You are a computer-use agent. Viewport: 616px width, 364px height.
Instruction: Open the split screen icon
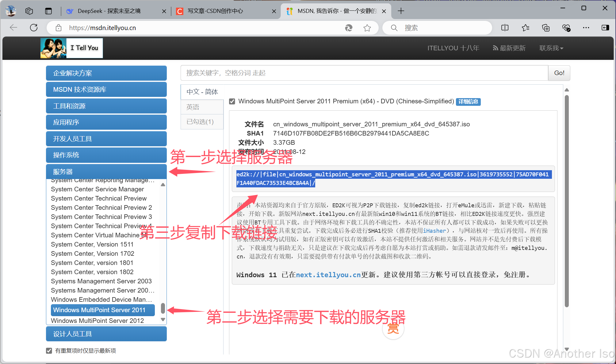pos(505,28)
